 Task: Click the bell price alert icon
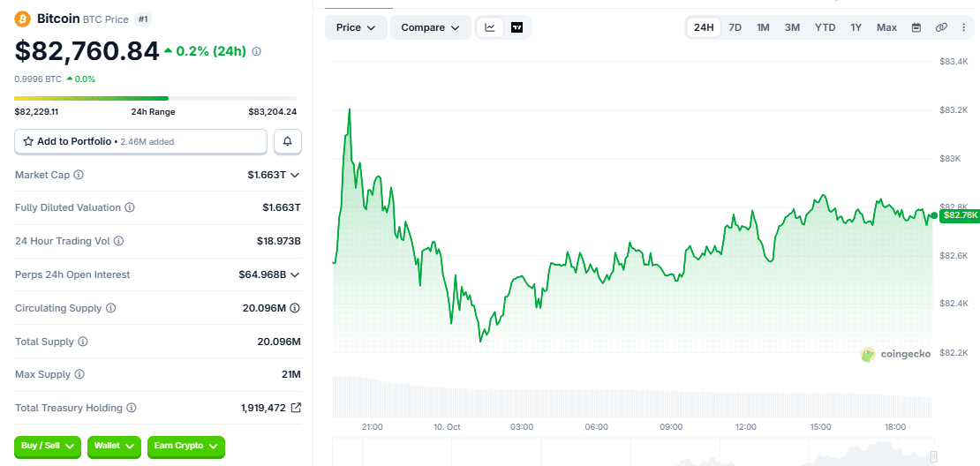[288, 141]
